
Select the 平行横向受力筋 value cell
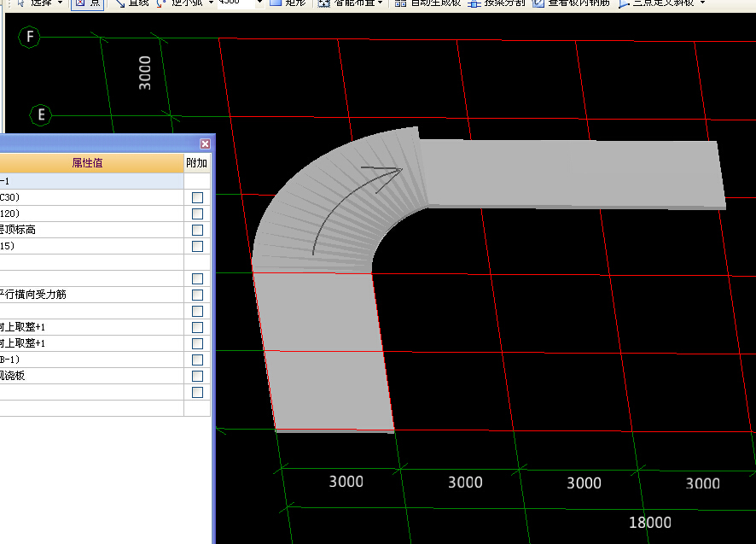[x=91, y=295]
